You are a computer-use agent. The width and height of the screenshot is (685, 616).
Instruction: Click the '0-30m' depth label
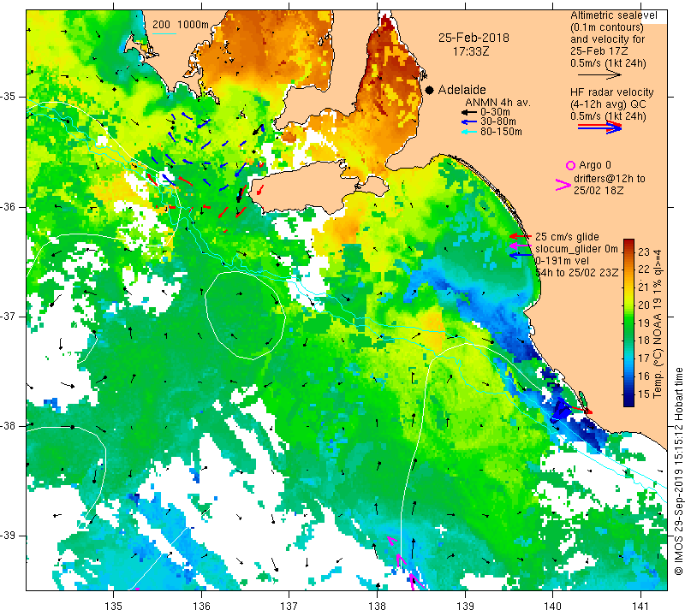coord(496,112)
